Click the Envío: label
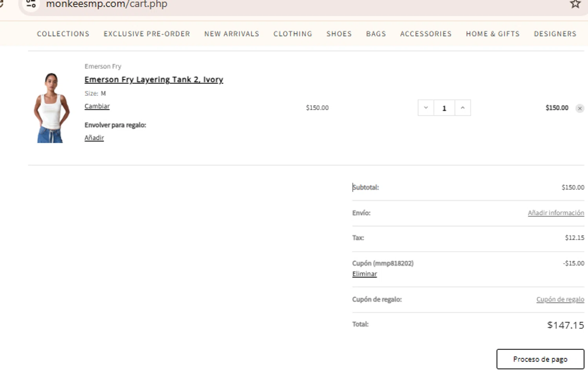The image size is (588, 379). click(x=361, y=213)
